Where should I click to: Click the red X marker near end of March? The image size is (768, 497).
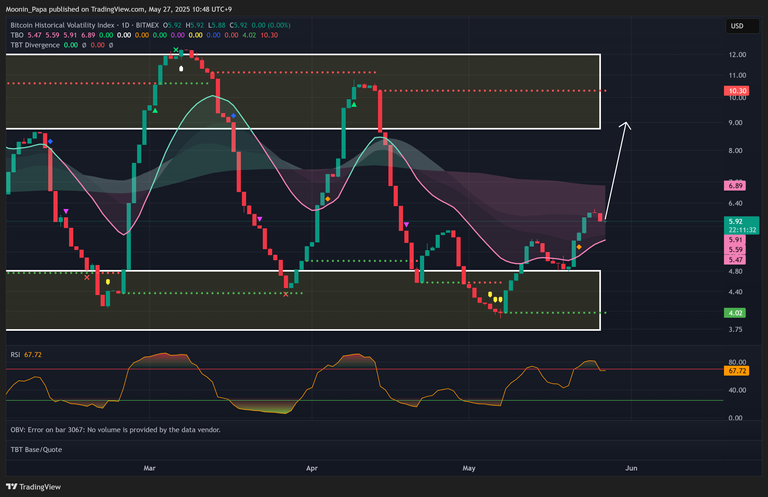tap(287, 294)
